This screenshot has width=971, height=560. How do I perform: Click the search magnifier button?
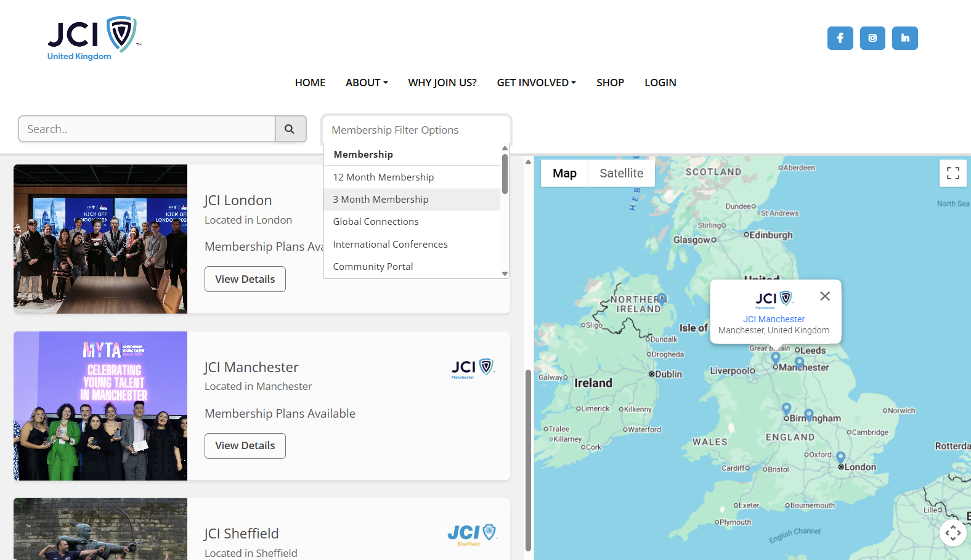(x=290, y=129)
